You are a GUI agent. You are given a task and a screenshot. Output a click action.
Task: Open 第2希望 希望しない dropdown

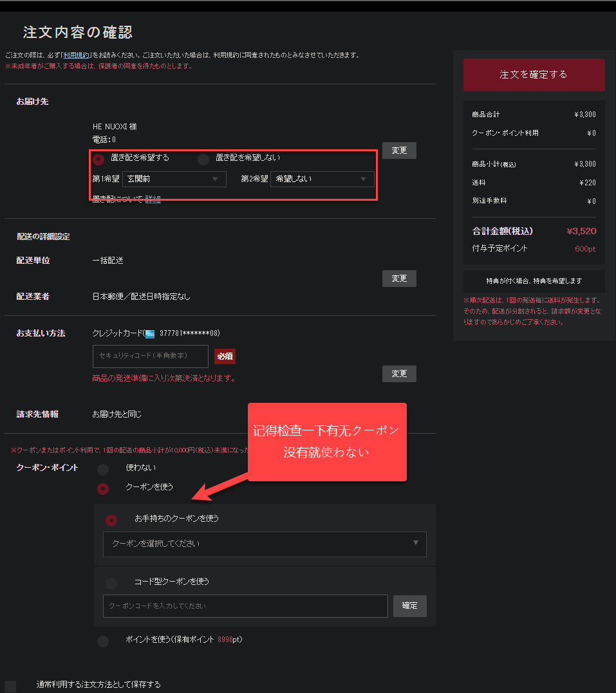coord(322,179)
